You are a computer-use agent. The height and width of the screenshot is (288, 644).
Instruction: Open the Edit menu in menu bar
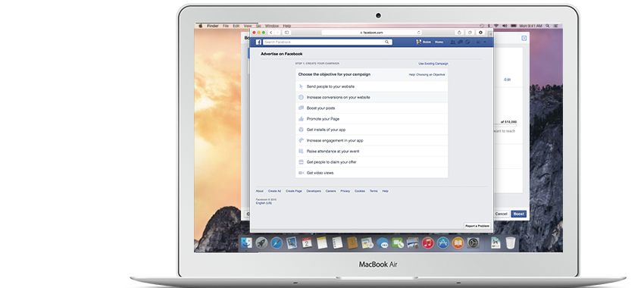(236, 26)
